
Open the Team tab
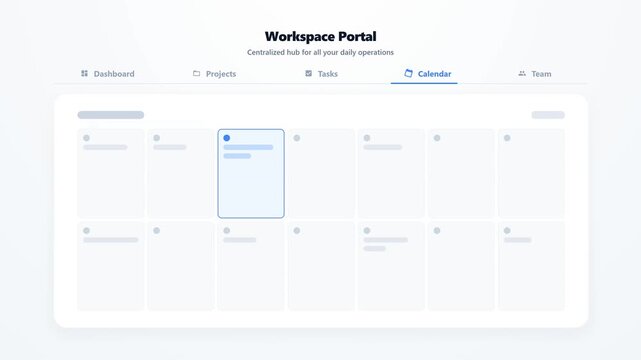535,74
